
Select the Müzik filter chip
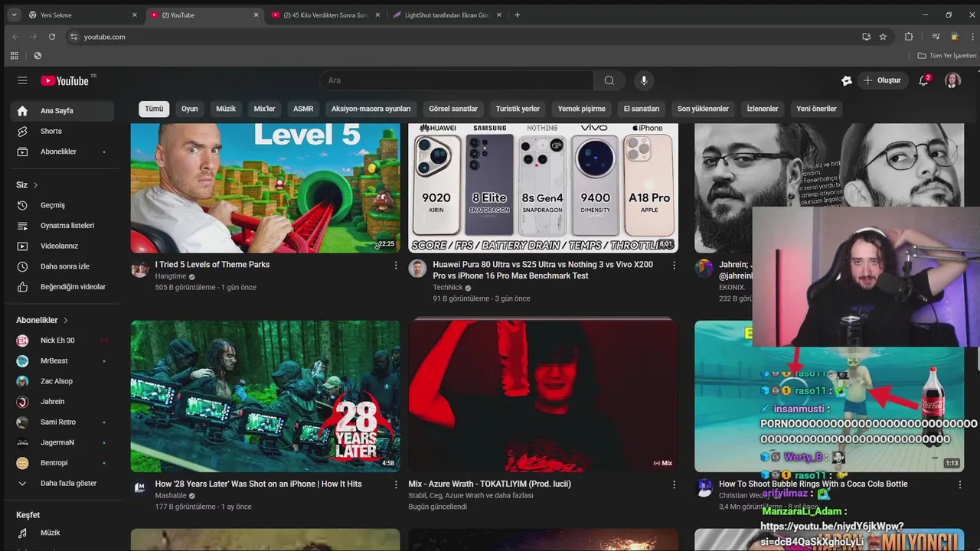pos(226,109)
